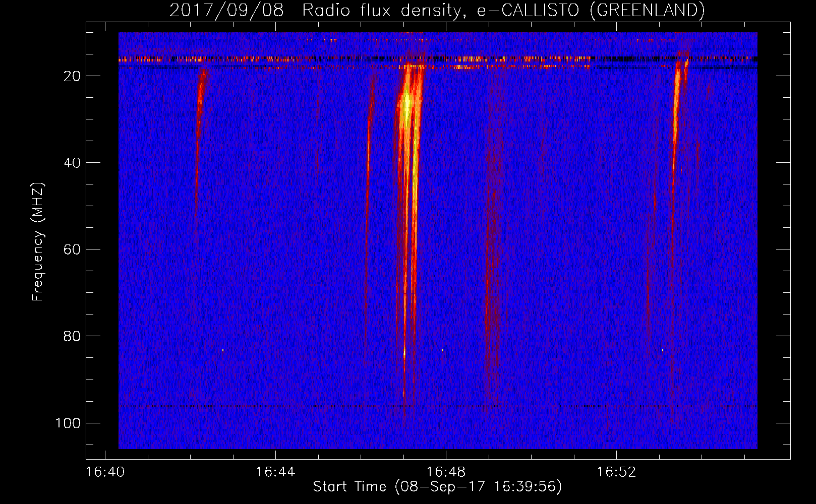816x504 pixels.
Task: Click the frequency label 40
Action: pos(72,163)
